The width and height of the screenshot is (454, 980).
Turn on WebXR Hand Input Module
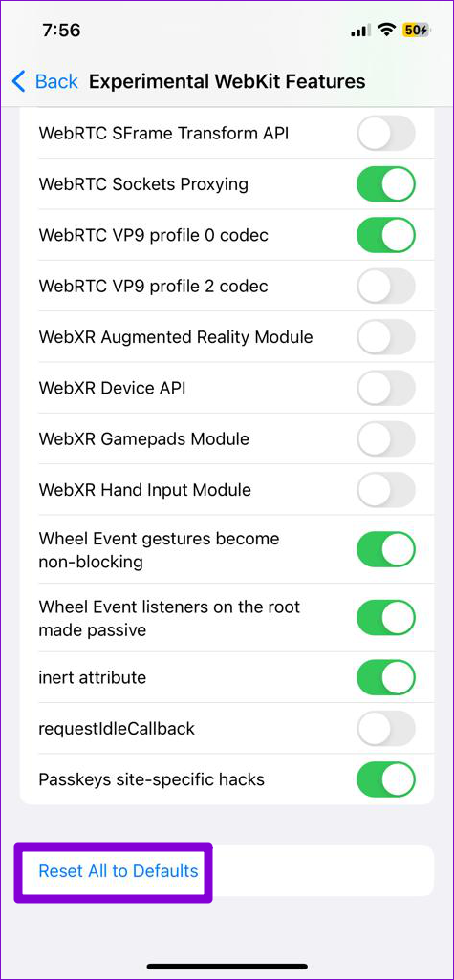pos(386,490)
